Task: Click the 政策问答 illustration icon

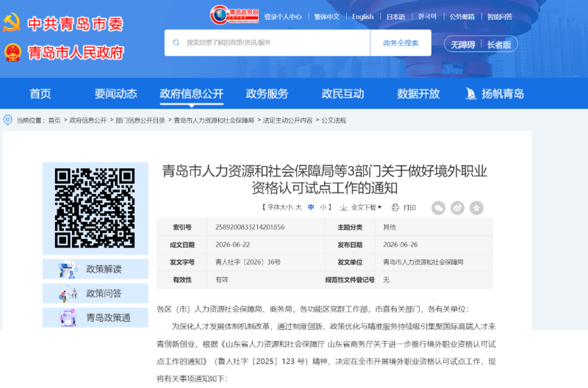Action: (68, 293)
